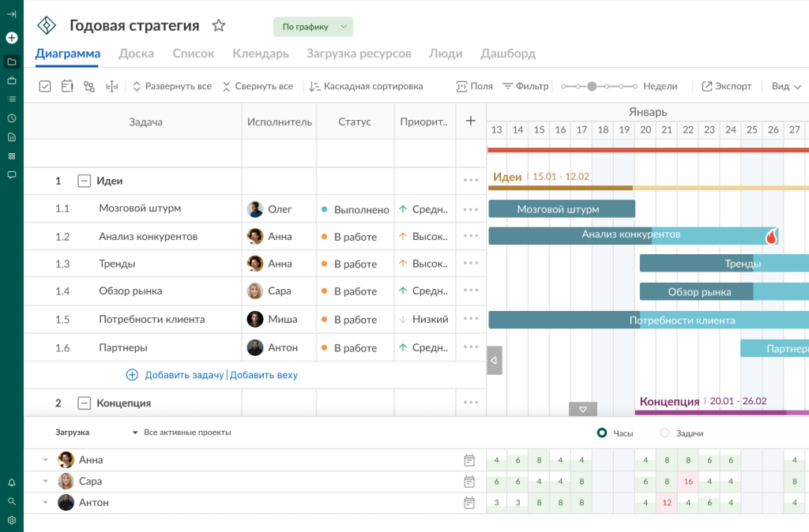Open Все активные проекты dropdown
The image size is (809, 532).
(182, 433)
